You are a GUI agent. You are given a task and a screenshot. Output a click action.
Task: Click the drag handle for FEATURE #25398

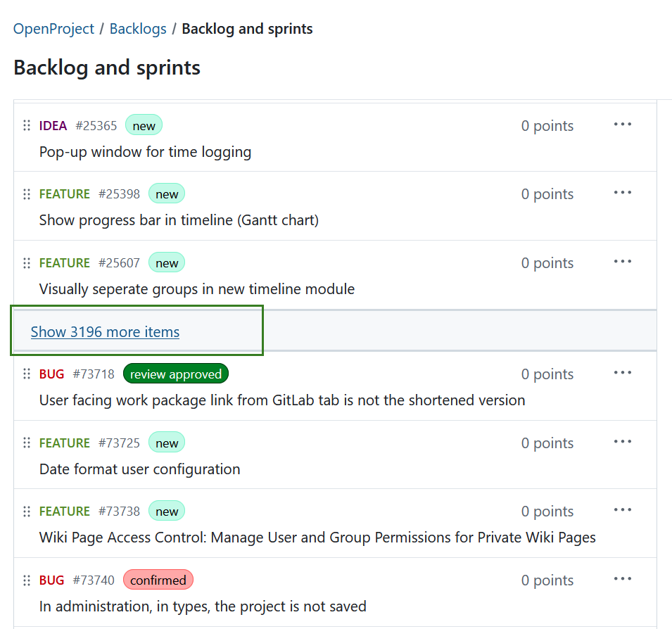(27, 194)
